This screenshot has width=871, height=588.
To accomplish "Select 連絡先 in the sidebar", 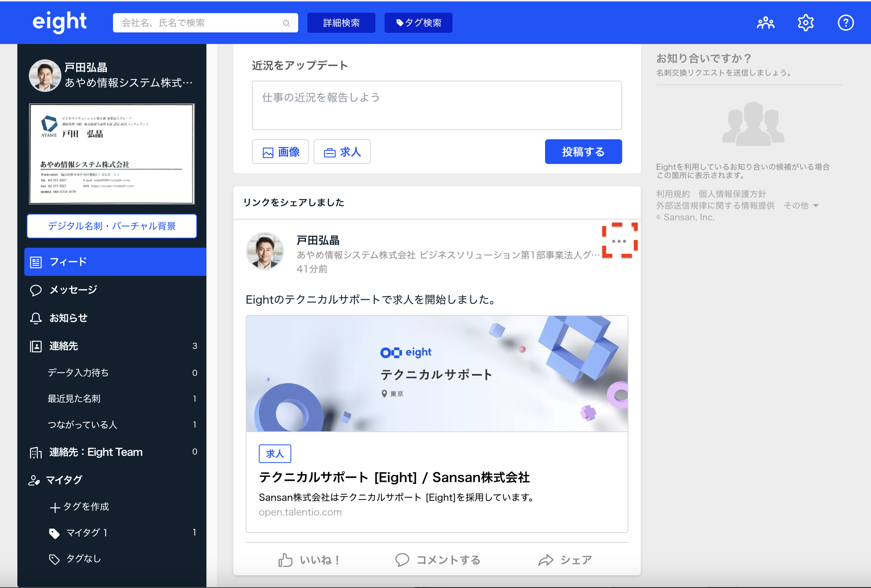I will 64,346.
